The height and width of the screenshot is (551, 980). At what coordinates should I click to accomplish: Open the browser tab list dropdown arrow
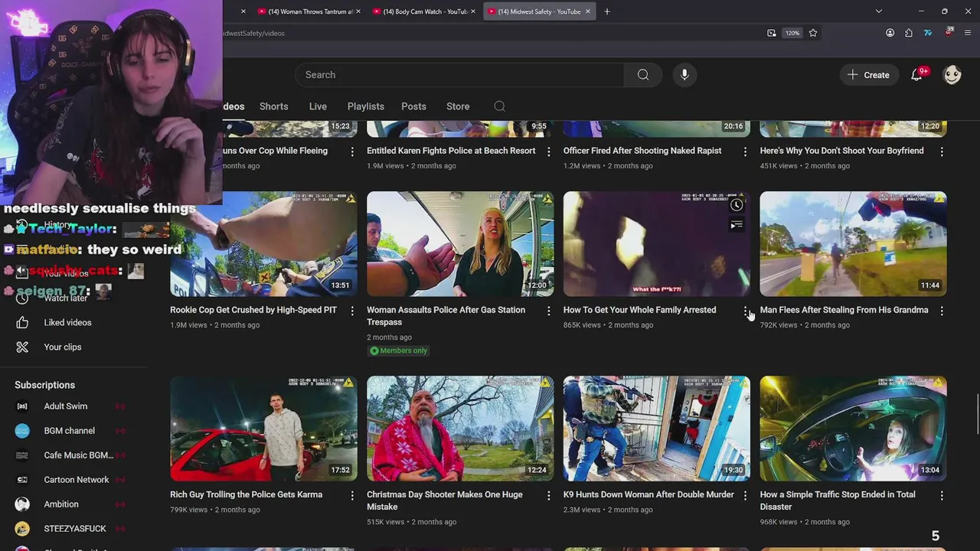click(879, 11)
